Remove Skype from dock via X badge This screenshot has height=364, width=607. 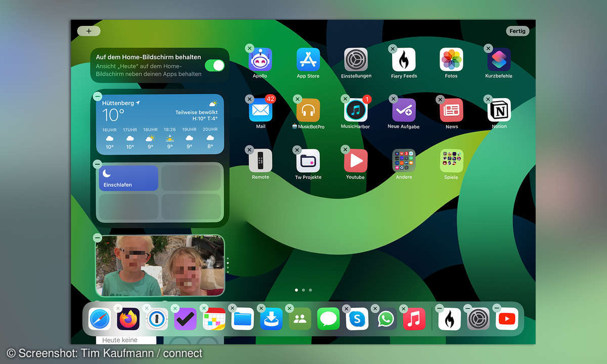(346, 308)
